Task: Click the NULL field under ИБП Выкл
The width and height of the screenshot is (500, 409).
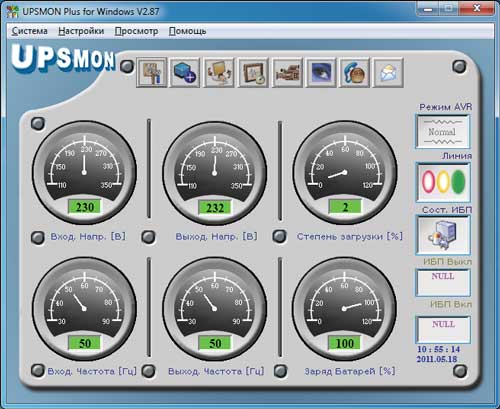Action: (443, 283)
